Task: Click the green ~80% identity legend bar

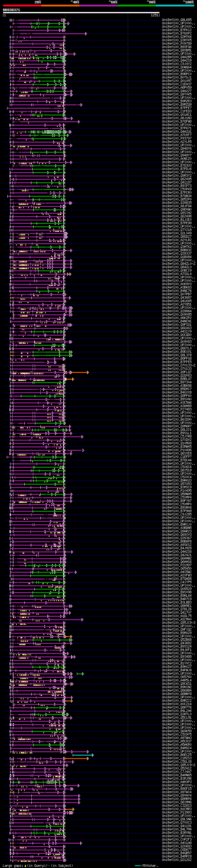Action: (x=137, y=6)
